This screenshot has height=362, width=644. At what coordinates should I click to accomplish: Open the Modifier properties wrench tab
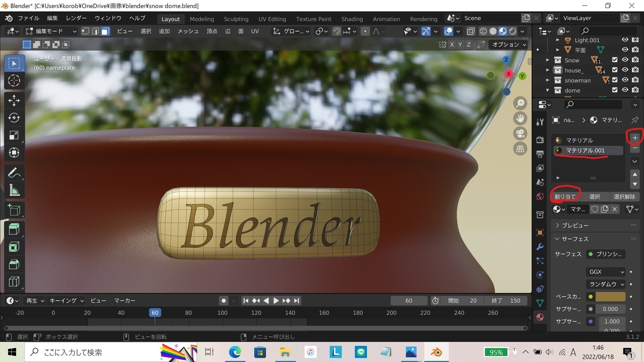click(x=540, y=247)
